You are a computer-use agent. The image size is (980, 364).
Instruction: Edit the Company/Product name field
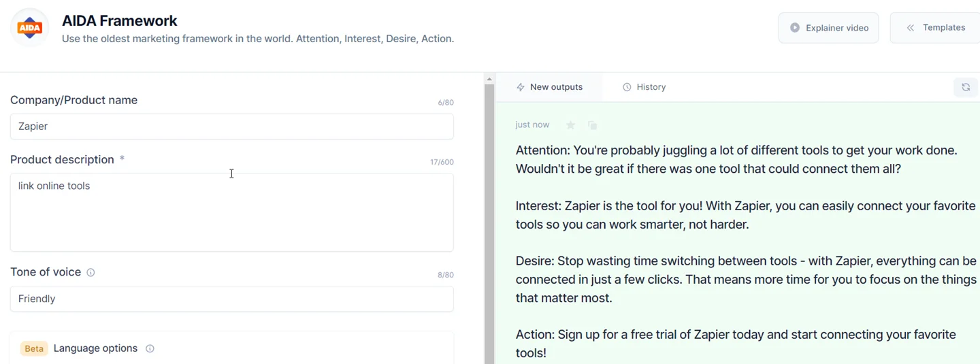coord(231,127)
